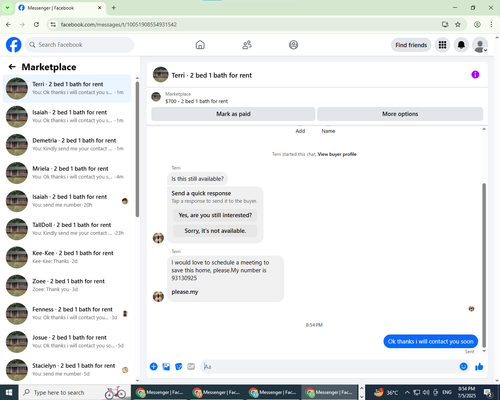
Task: Click the Marketplace listing thumbnail beside $700
Action: pos(156,97)
